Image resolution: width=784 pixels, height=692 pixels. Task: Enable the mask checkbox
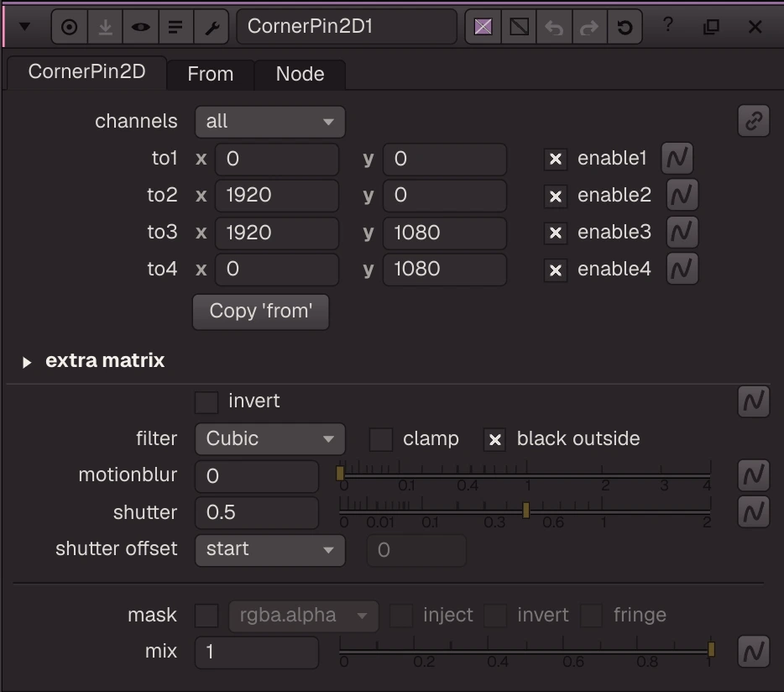click(206, 616)
